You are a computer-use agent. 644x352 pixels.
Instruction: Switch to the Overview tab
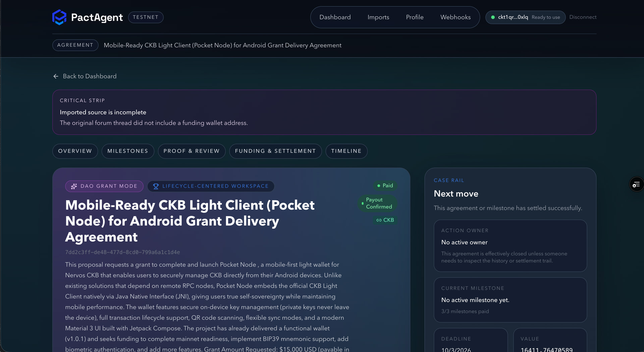tap(75, 151)
